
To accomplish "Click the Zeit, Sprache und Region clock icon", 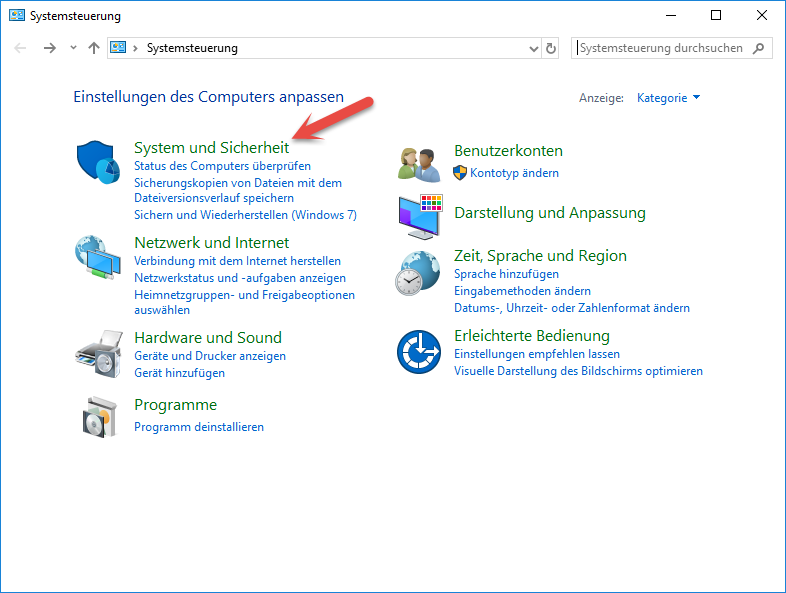I will [x=417, y=272].
